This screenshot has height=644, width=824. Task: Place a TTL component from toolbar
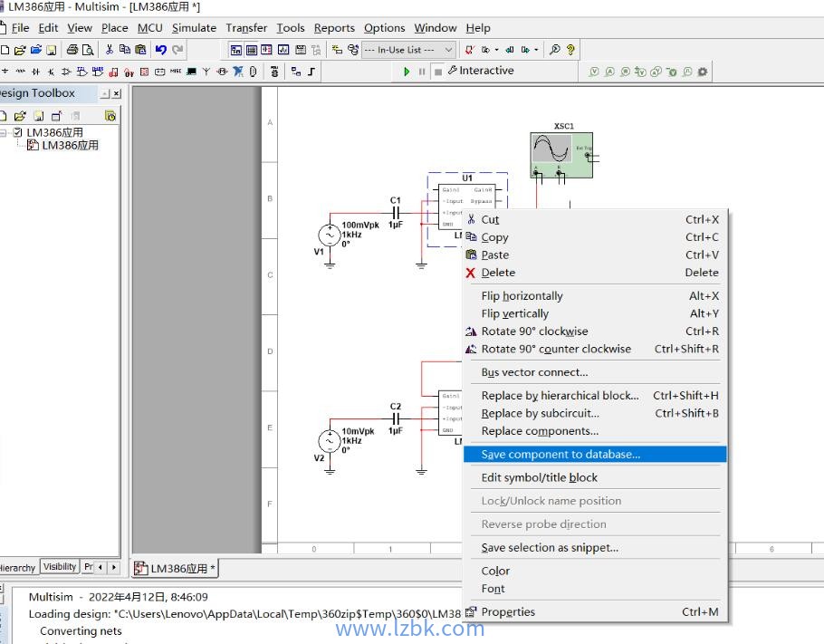[82, 72]
